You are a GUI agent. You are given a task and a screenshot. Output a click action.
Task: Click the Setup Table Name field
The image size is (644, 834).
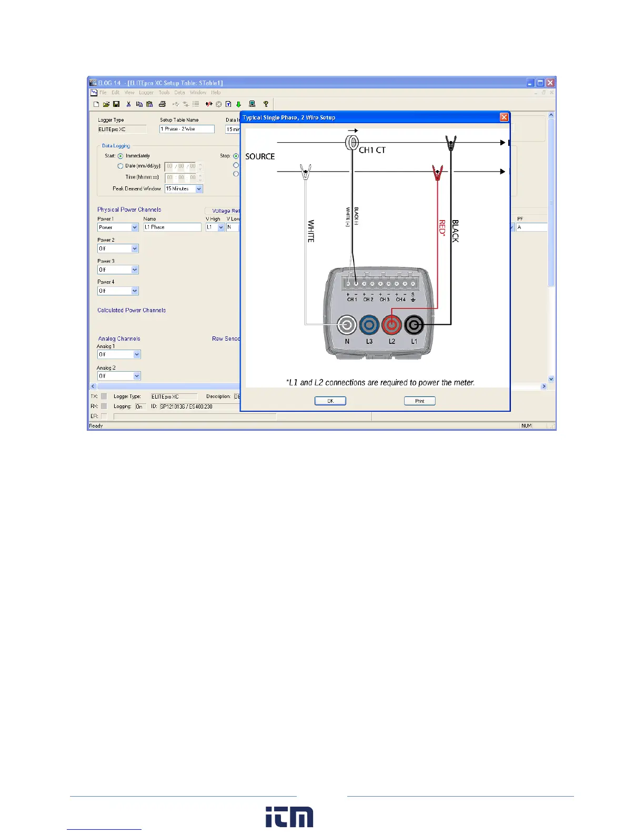click(187, 129)
